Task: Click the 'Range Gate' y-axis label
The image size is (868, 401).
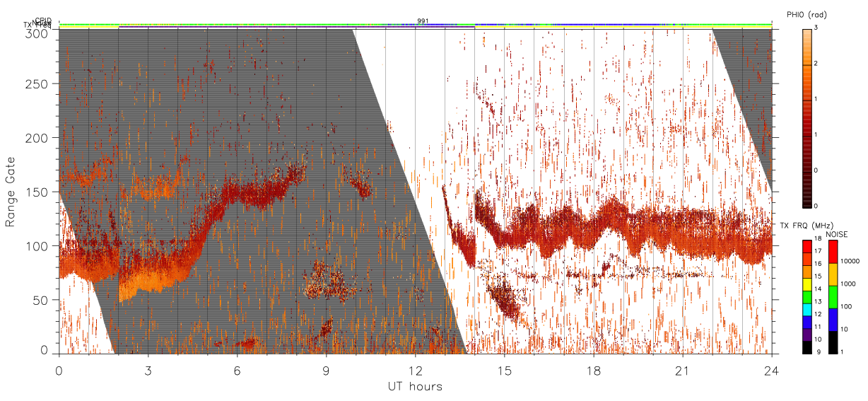Action: (11, 192)
